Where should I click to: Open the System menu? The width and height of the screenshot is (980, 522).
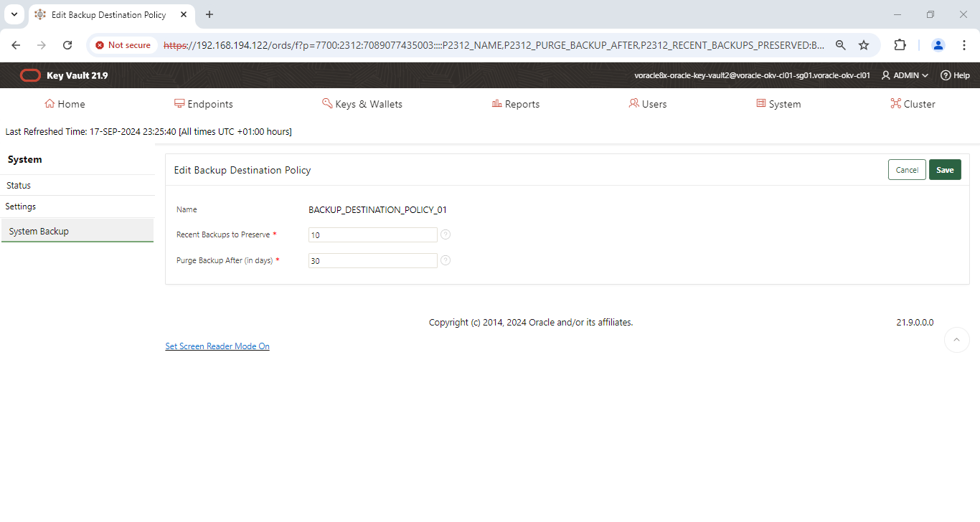[x=778, y=104]
